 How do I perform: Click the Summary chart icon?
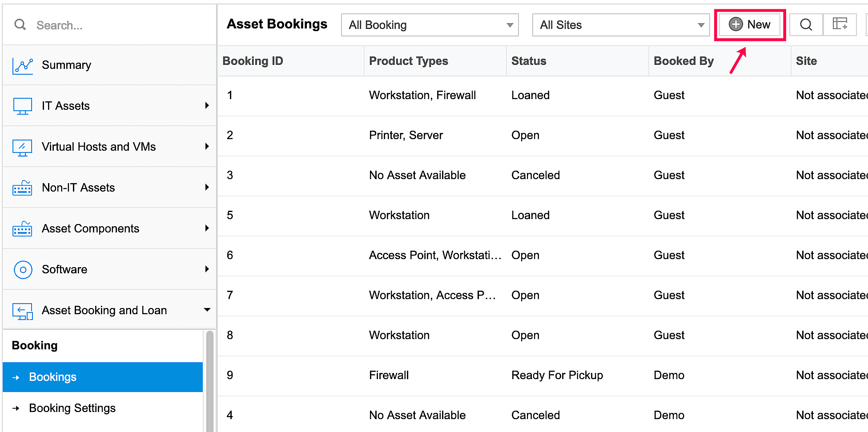coord(23,66)
